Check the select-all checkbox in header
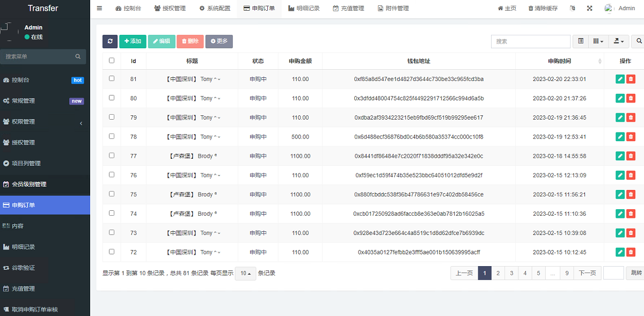The height and width of the screenshot is (316, 644). (x=112, y=61)
